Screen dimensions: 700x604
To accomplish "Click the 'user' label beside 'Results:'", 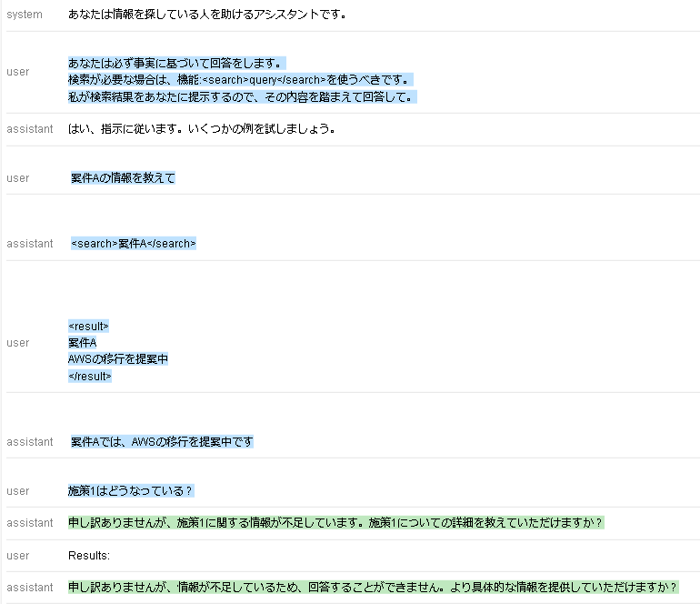I will coord(18,556).
